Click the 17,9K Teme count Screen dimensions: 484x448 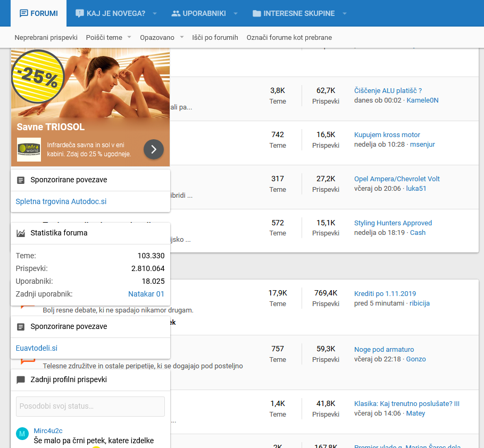click(x=278, y=293)
